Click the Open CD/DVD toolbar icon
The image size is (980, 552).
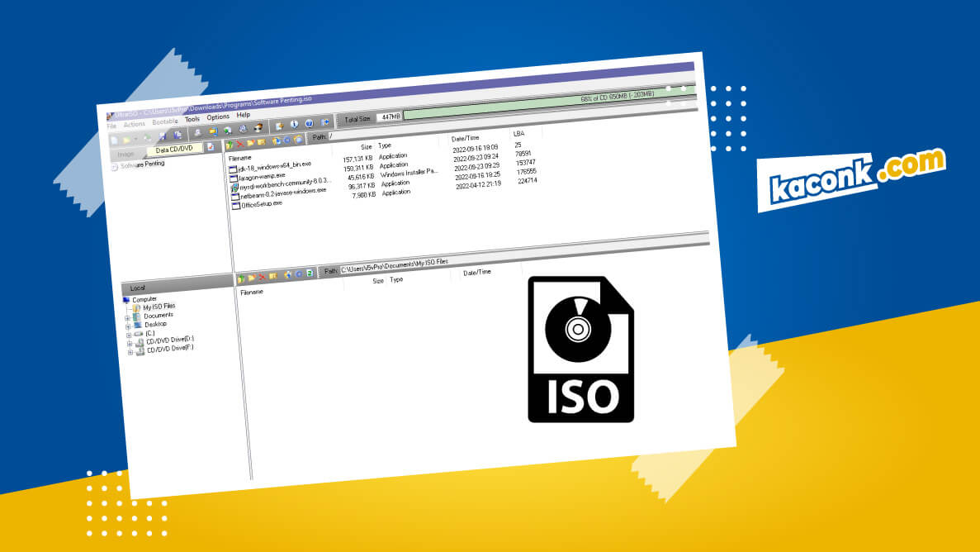(x=148, y=138)
